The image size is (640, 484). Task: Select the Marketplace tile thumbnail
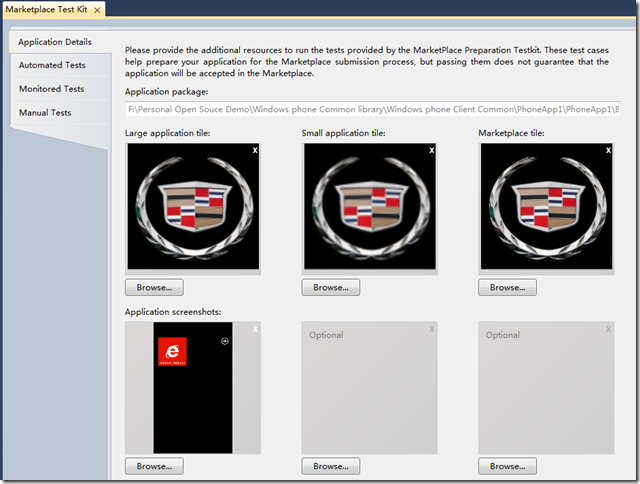coord(547,206)
